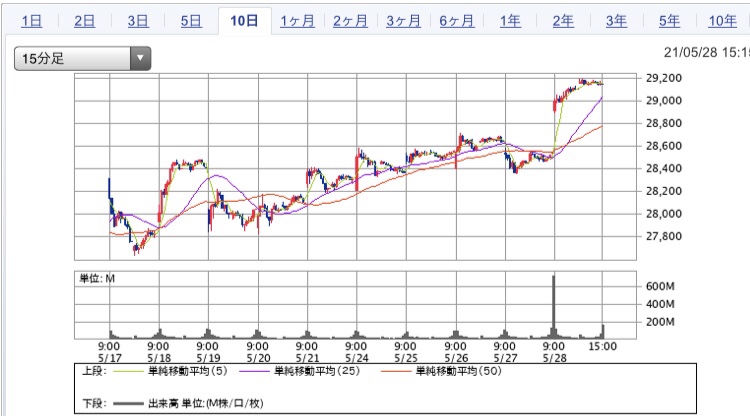Click the 29,200 price axis label

point(664,78)
